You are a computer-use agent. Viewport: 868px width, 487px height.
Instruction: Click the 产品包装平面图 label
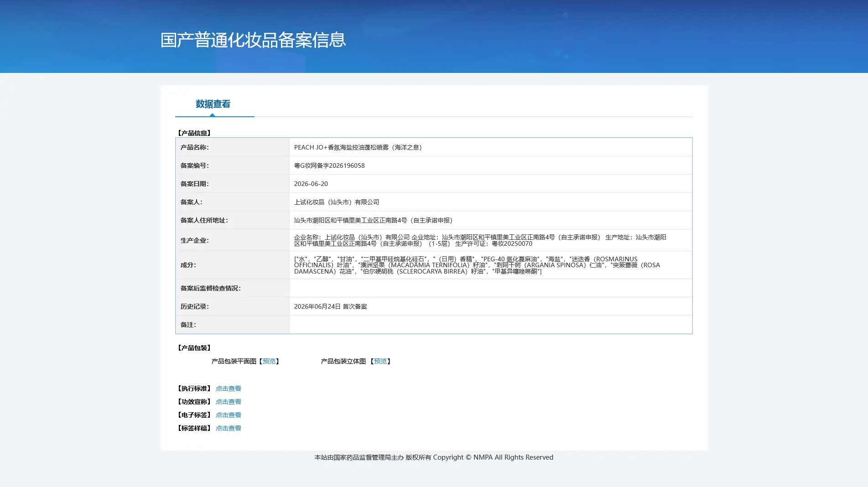point(234,361)
